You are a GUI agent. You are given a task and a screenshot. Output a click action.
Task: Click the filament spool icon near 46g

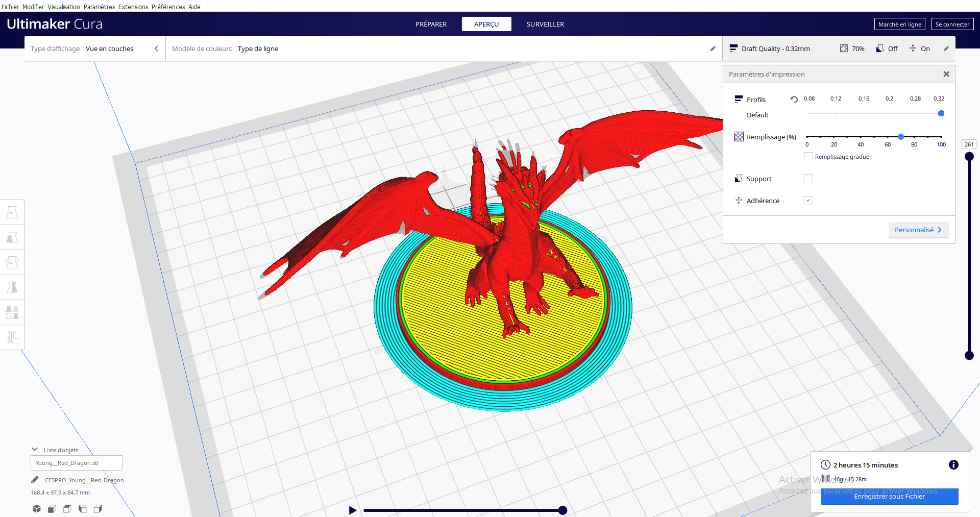click(825, 479)
